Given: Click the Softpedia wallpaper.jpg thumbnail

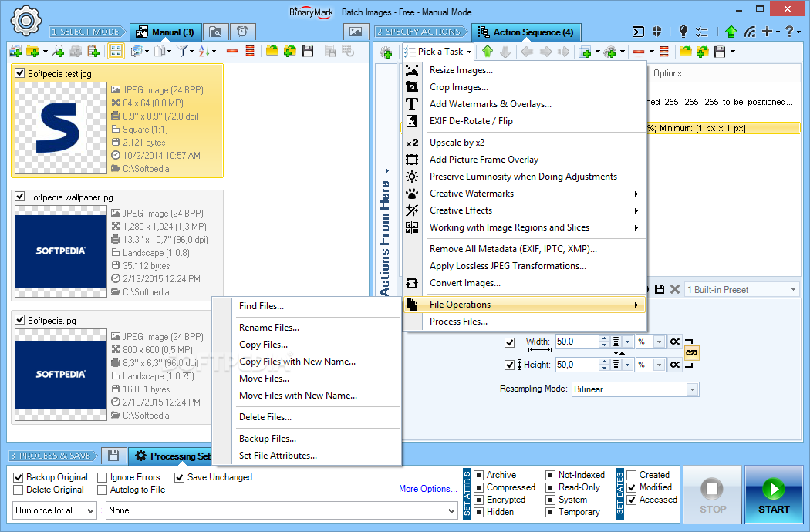Looking at the screenshot, I should pyautogui.click(x=61, y=251).
